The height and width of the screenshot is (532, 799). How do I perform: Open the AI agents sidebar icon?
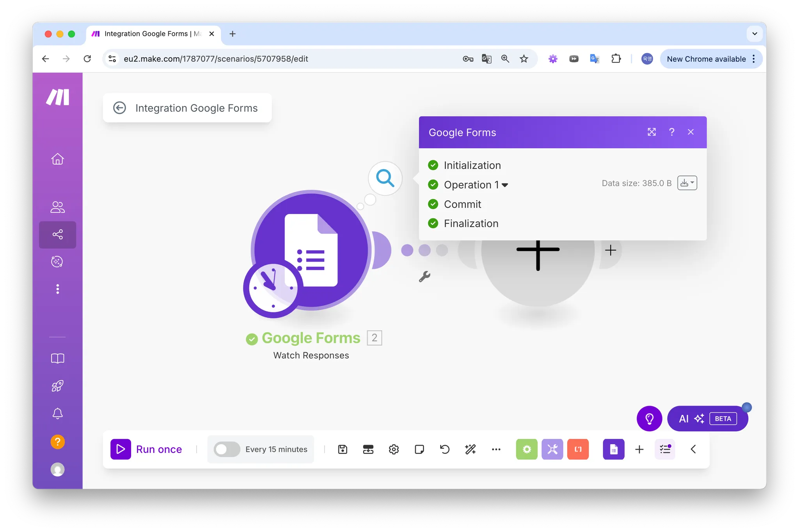(x=58, y=261)
